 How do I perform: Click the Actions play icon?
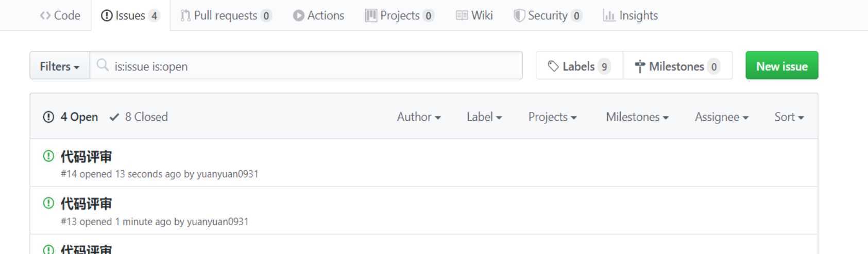tap(298, 15)
